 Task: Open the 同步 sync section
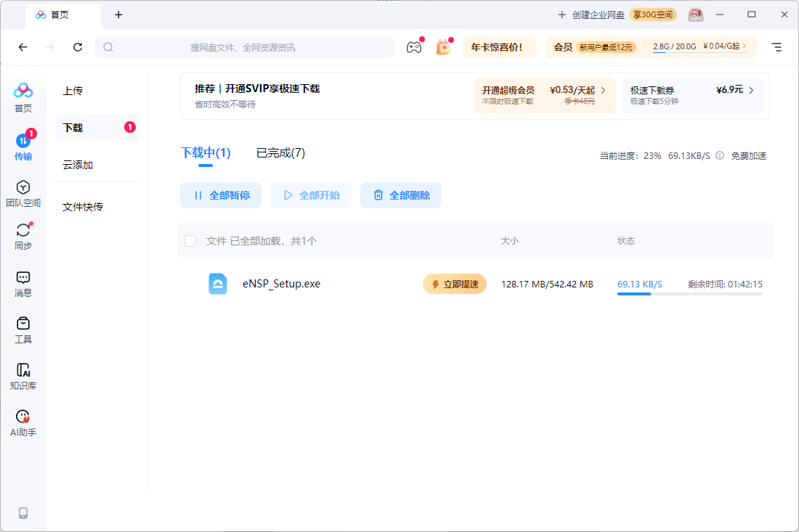click(x=23, y=236)
